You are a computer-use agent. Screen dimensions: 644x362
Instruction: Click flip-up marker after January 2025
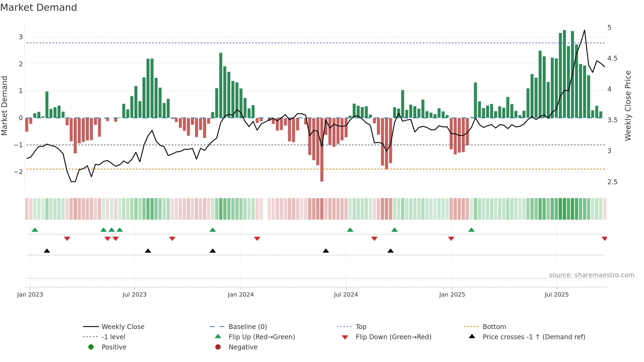point(471,230)
